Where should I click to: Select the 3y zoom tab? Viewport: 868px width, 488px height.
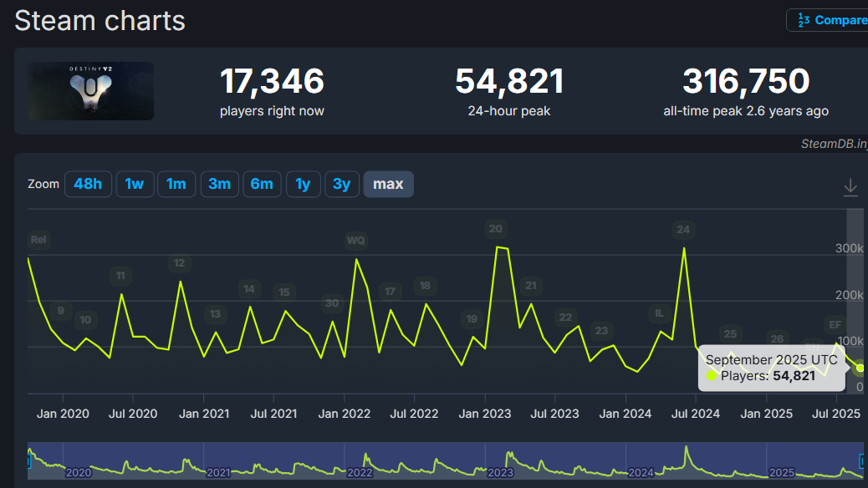(x=341, y=184)
